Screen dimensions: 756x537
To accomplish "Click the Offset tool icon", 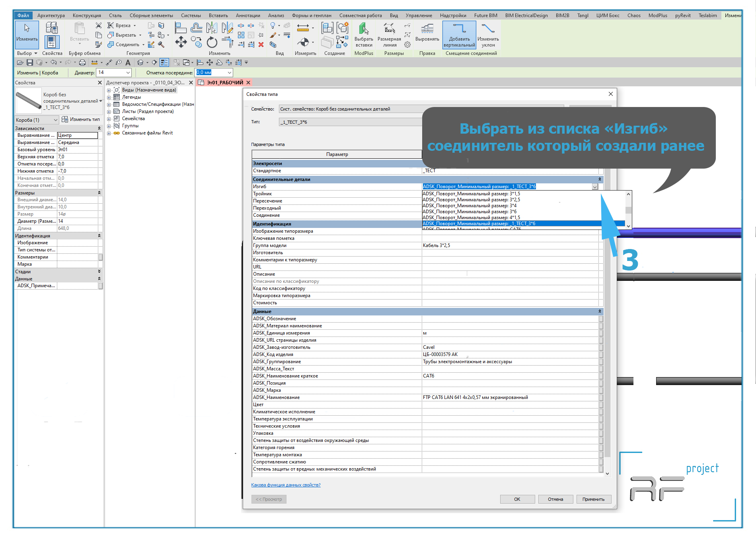I will pos(196,27).
